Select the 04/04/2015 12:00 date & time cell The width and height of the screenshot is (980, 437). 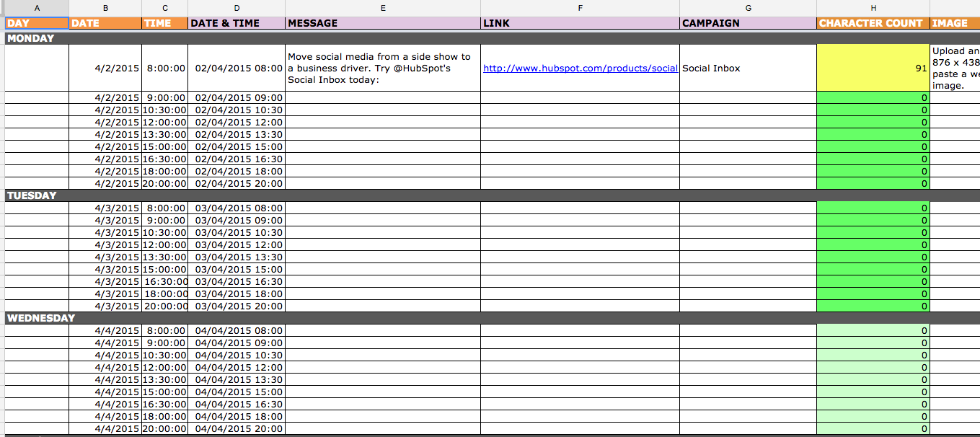[237, 368]
